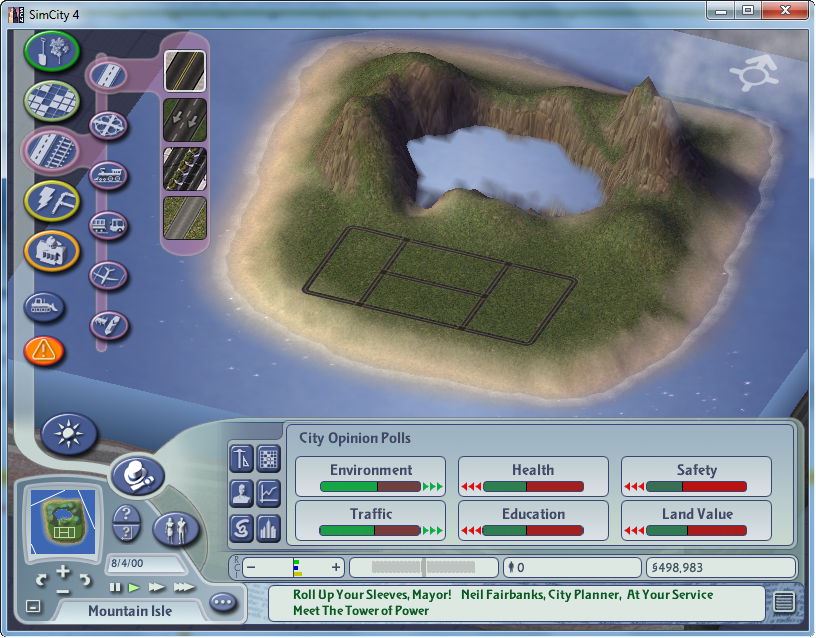816x638 pixels.
Task: Select the two-lane Road tile with yellow line
Action: [x=185, y=71]
